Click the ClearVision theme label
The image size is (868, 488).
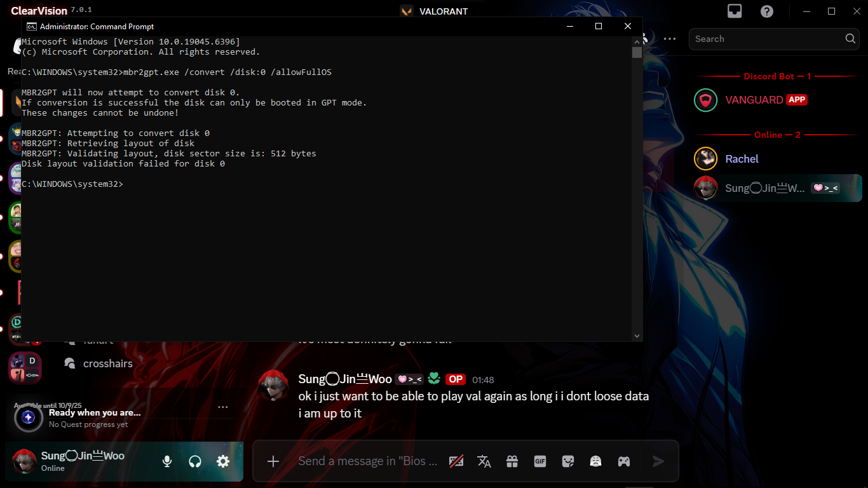[39, 11]
